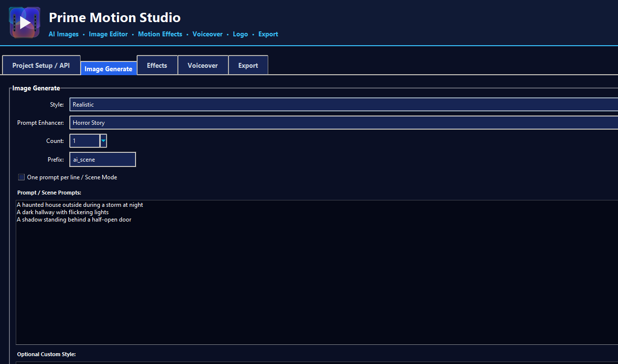
Task: Click the Optional Custom Style label
Action: coord(47,354)
